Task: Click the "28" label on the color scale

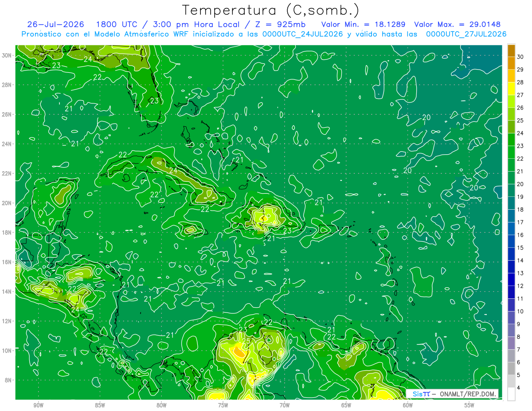Action: 520,82
